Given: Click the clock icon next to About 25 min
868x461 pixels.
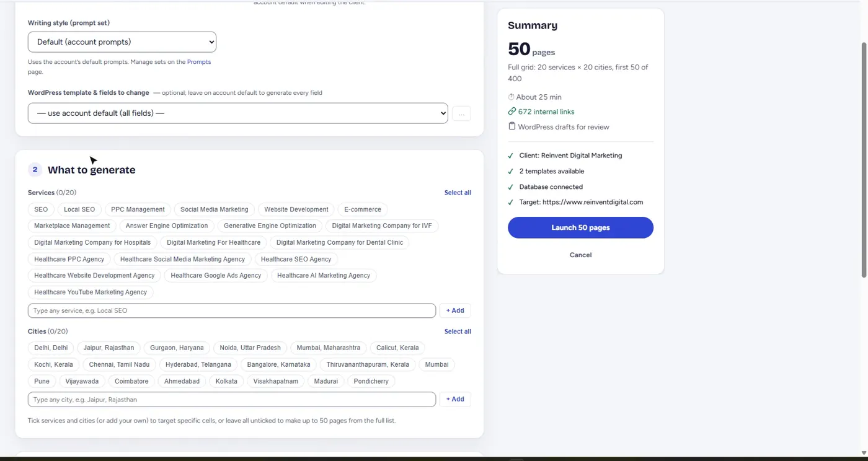Looking at the screenshot, I should click(x=511, y=97).
